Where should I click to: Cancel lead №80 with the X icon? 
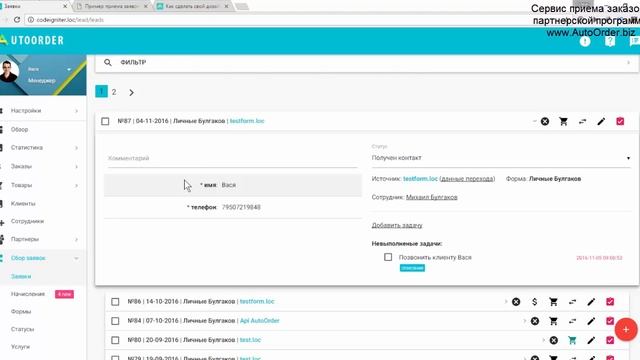point(553,340)
